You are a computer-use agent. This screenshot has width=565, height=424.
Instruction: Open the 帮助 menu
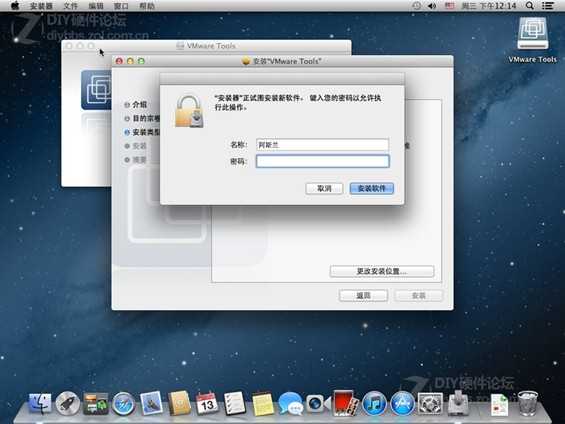click(x=147, y=6)
